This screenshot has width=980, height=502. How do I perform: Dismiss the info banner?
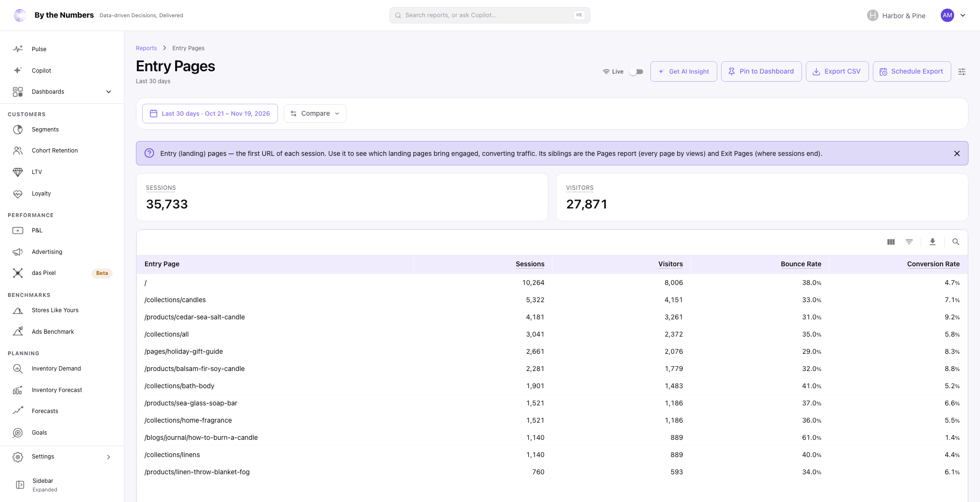click(957, 153)
